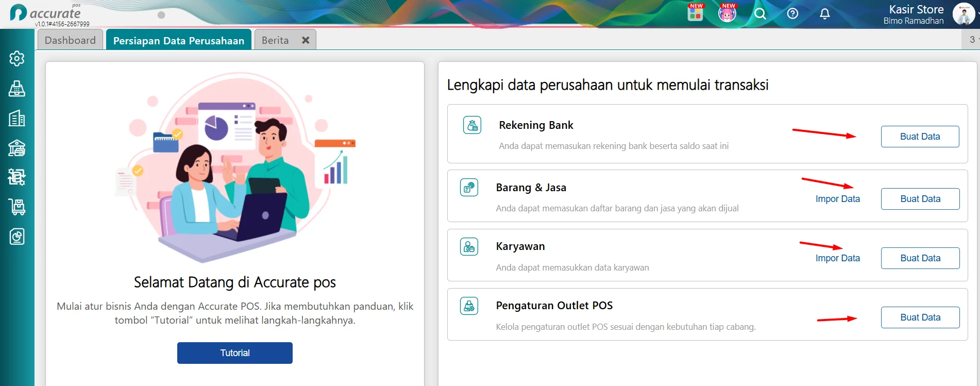
Task: Click the version number v1.0.1#4156-2667999
Action: 62,24
